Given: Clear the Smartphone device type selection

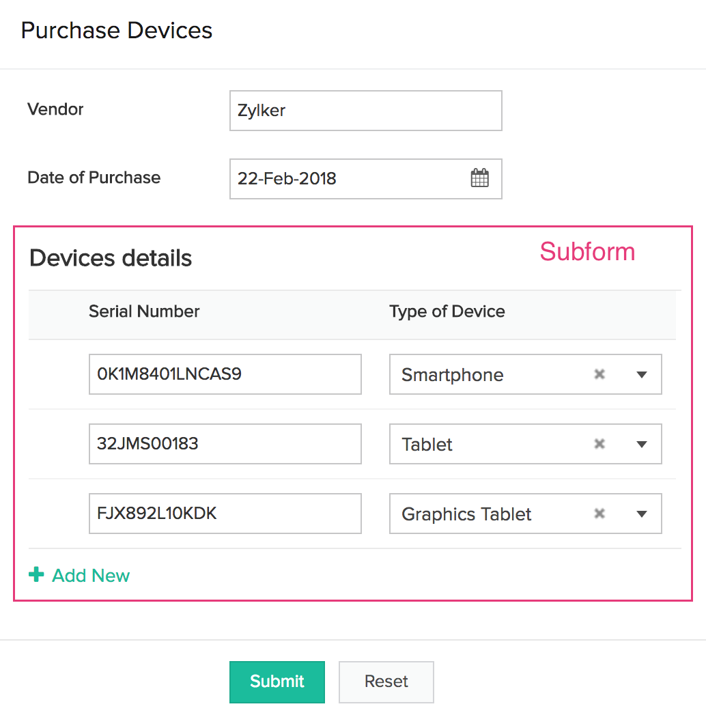Looking at the screenshot, I should coord(599,374).
